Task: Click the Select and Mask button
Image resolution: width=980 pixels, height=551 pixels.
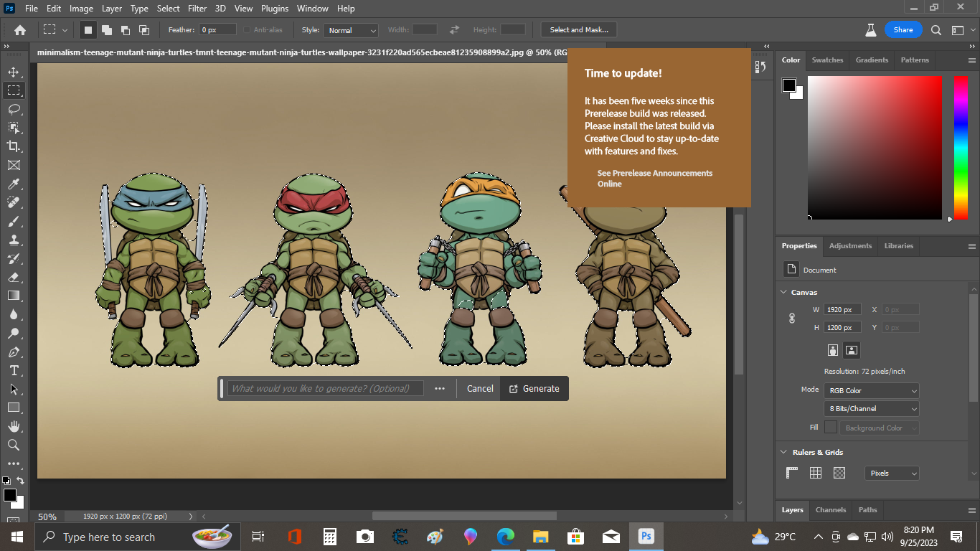Action: pyautogui.click(x=579, y=30)
